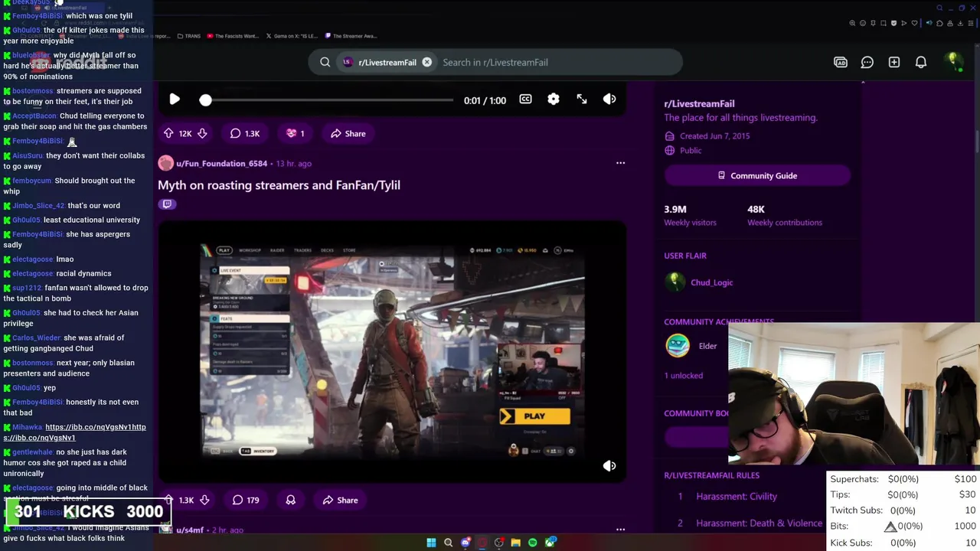This screenshot has height=551, width=980.
Task: Remove the r/LivestreamFail search filter
Action: [426, 62]
